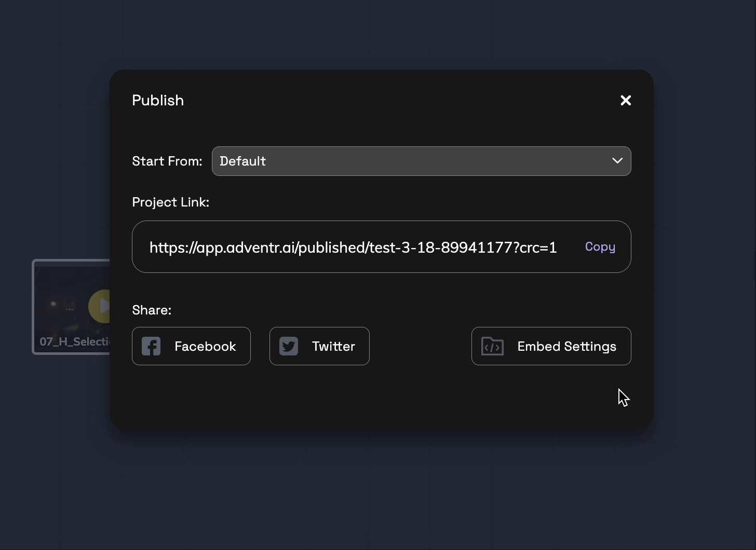The width and height of the screenshot is (756, 550).
Task: Click the Facebook logo icon
Action: (x=151, y=346)
